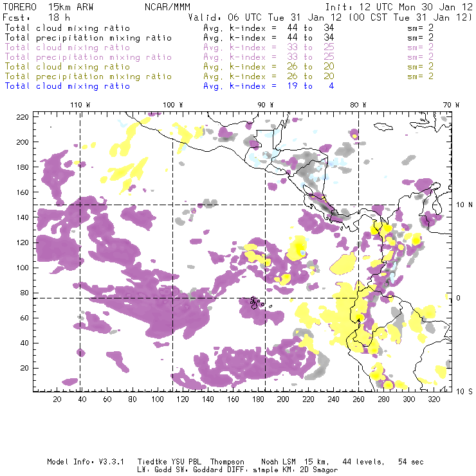The image size is (476, 476).
Task: Select the "110 W" longitude label
Action: click(x=80, y=105)
